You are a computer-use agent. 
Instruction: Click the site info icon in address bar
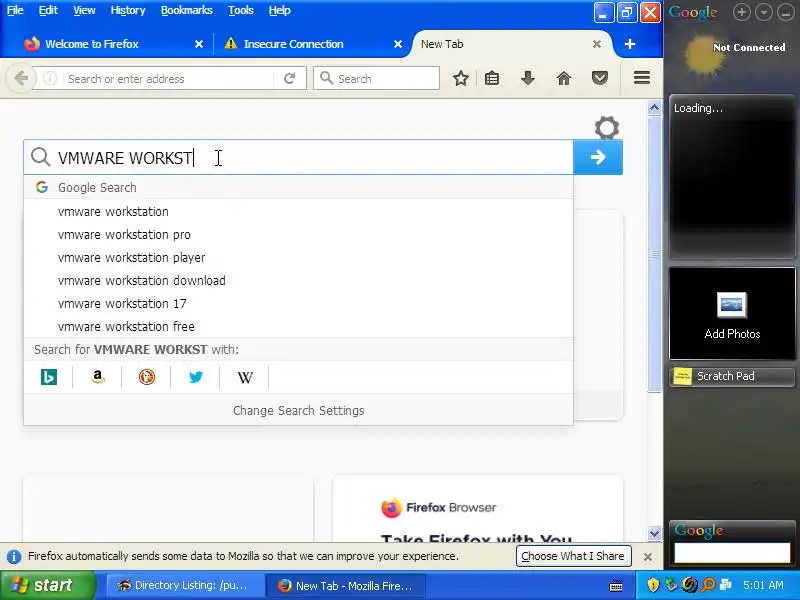[x=49, y=79]
